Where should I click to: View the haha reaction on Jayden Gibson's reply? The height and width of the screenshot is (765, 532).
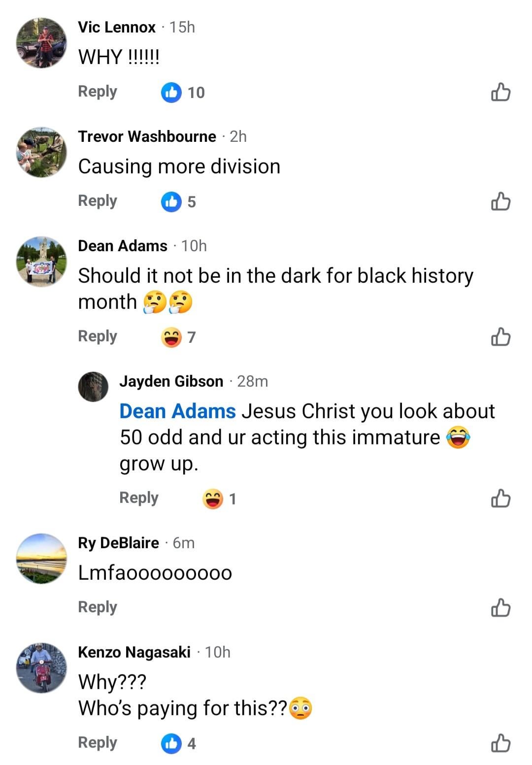(219, 499)
